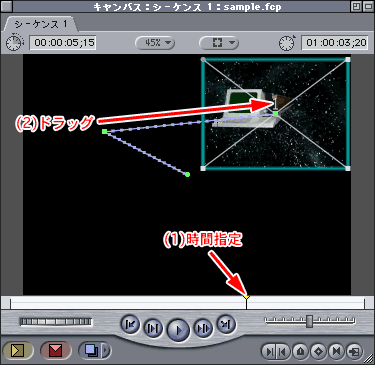
Task: Click the duration timecode field 00:00:05;15
Action: point(63,43)
